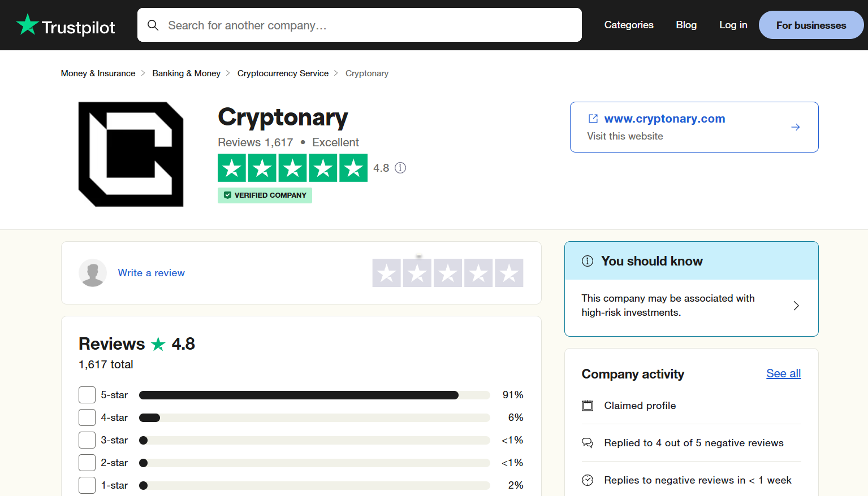Image resolution: width=868 pixels, height=496 pixels.
Task: Click the For businesses button
Action: point(811,25)
